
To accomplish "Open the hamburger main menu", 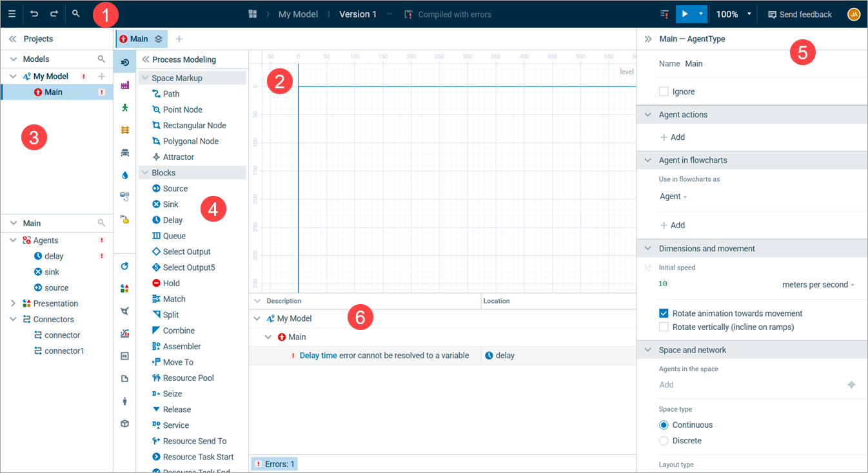I will point(12,14).
